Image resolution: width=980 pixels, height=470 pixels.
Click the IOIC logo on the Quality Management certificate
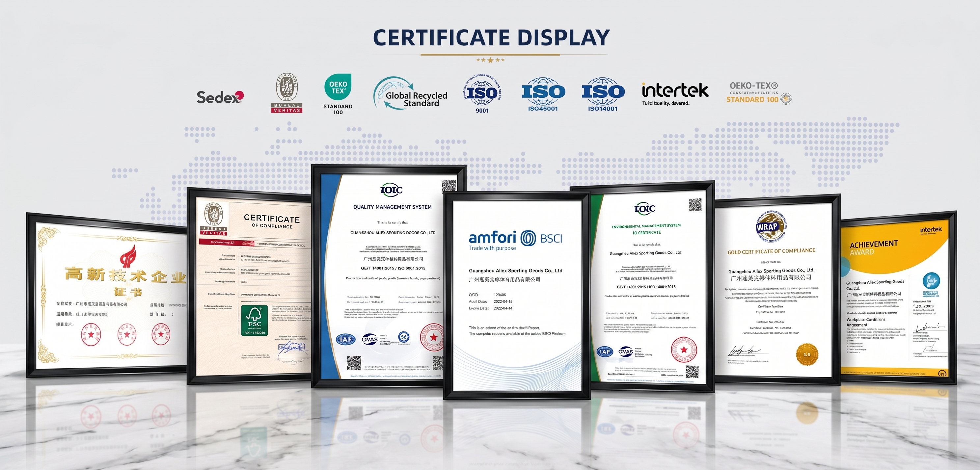(392, 189)
